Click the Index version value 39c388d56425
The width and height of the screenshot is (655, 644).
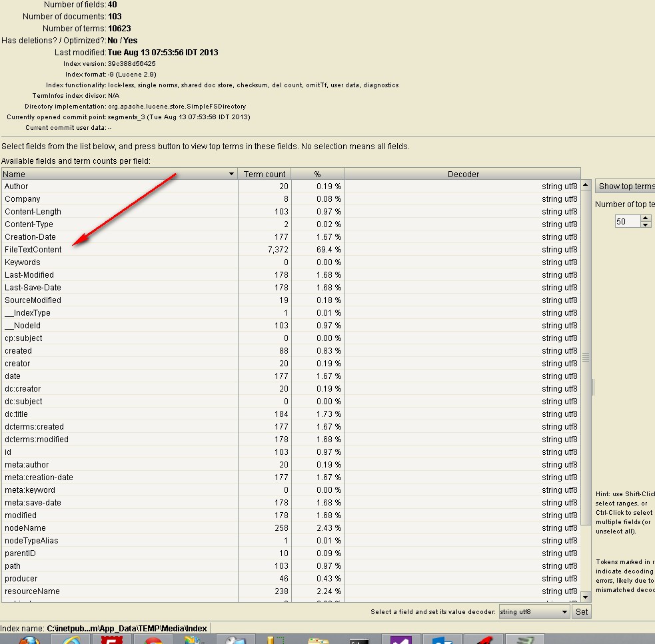(x=131, y=64)
